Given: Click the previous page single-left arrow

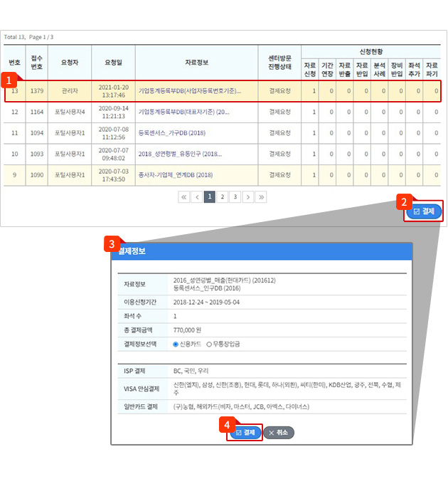Looking at the screenshot, I should (197, 197).
